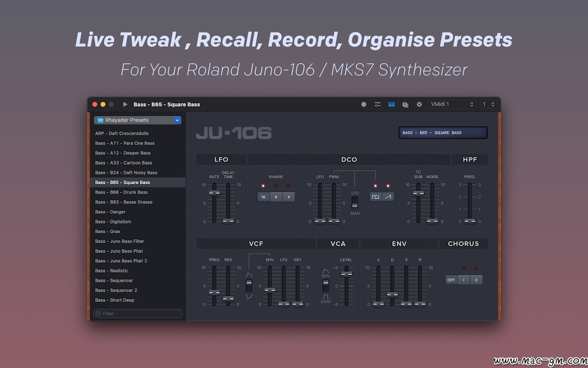The image size is (588, 368).
Task: Select preset Bass - Danger
Action: (x=138, y=212)
